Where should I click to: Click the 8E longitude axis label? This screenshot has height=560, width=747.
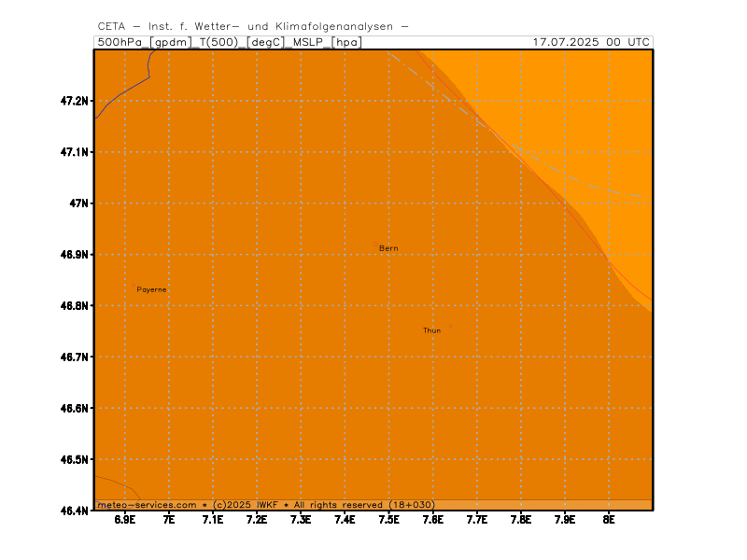609,519
